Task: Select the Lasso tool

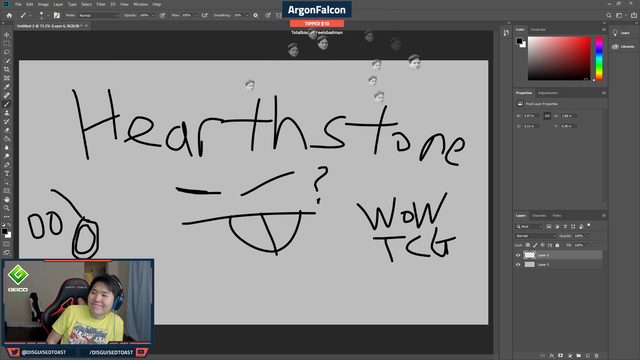Action: coord(7,52)
